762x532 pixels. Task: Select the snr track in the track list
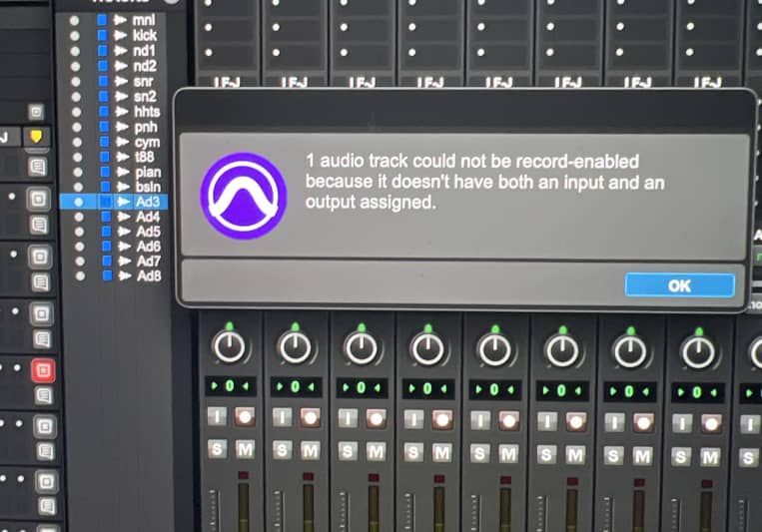pos(144,82)
